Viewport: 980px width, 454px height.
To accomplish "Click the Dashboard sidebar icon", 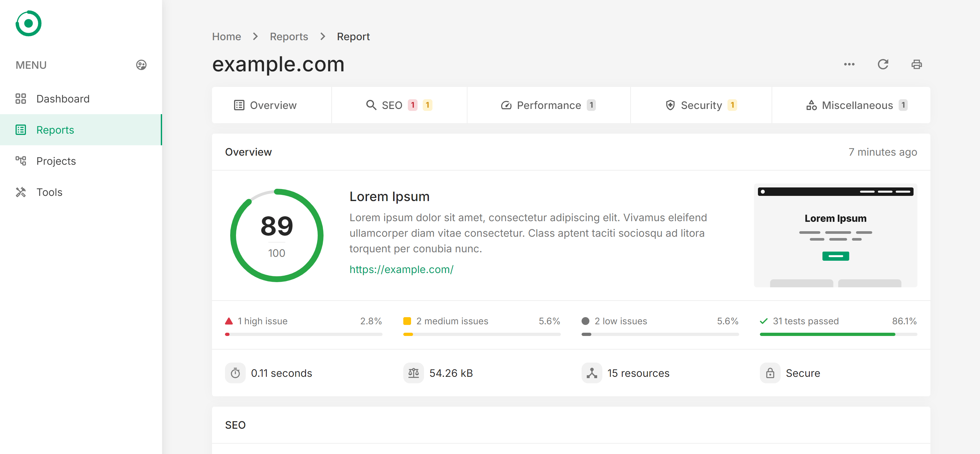I will point(21,98).
